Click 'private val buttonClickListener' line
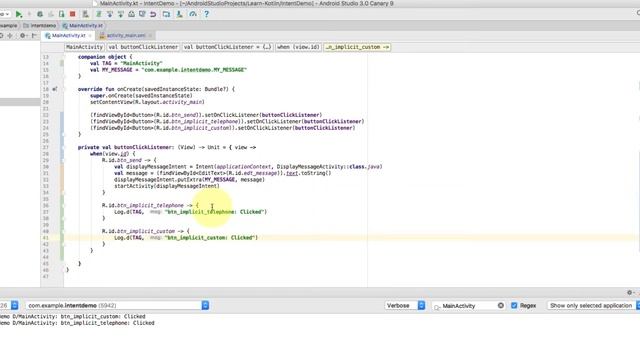The image size is (640, 360). point(167,147)
